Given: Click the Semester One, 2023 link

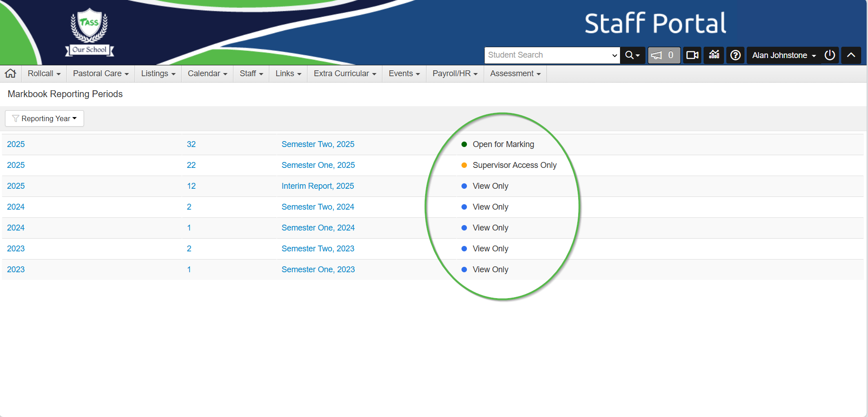Looking at the screenshot, I should [318, 270].
